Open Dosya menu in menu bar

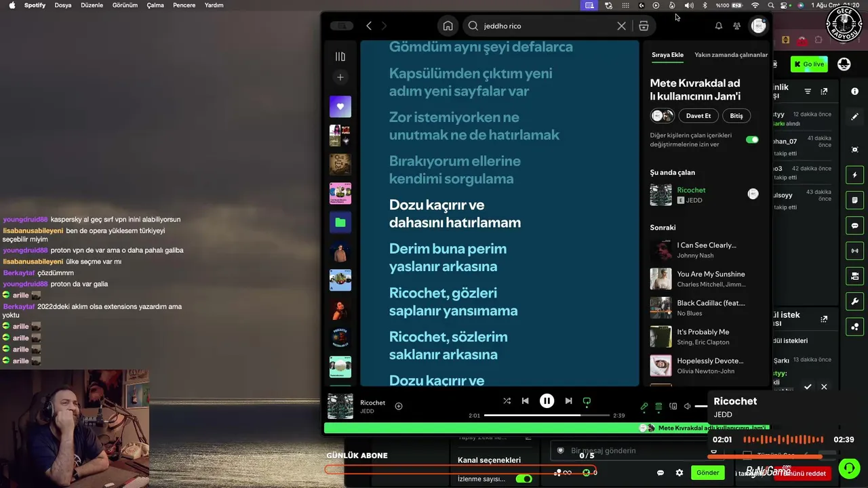[63, 5]
